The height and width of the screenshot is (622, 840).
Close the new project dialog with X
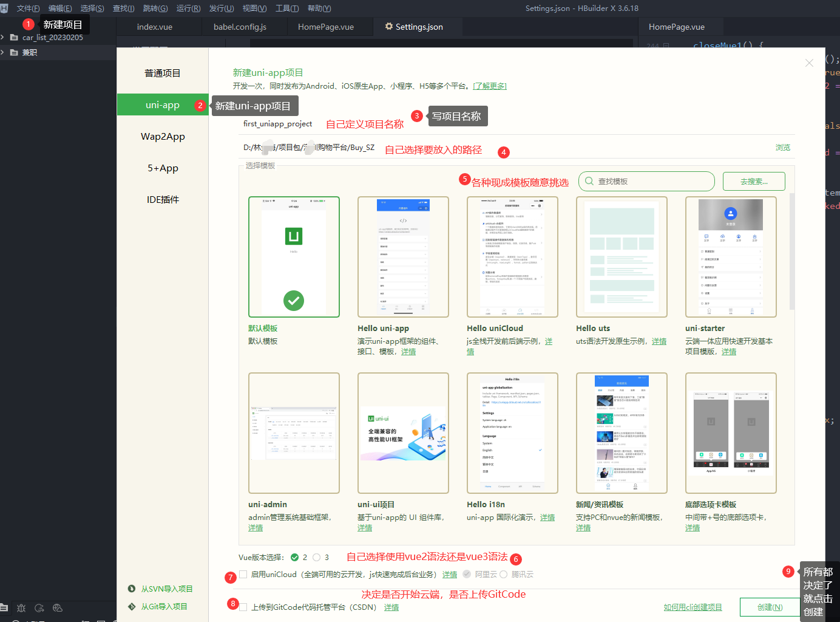(809, 63)
